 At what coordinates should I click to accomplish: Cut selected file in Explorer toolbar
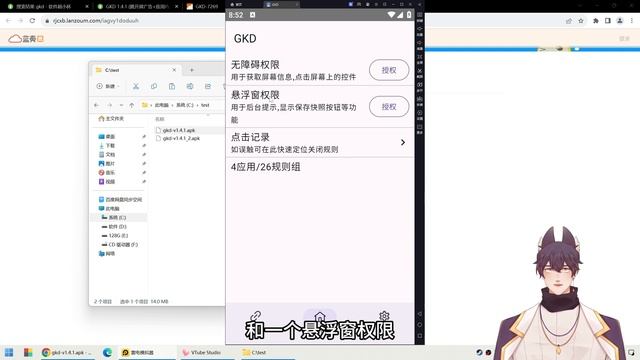136,86
